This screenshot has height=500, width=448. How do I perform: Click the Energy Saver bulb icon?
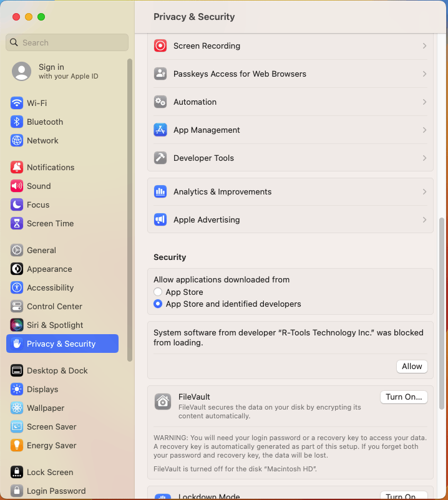tap(17, 446)
